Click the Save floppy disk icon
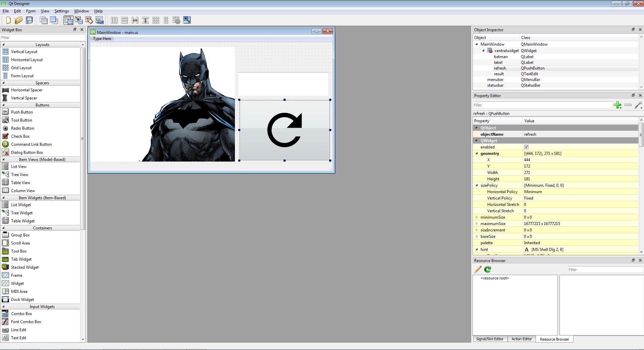The width and height of the screenshot is (644, 350). [x=30, y=20]
